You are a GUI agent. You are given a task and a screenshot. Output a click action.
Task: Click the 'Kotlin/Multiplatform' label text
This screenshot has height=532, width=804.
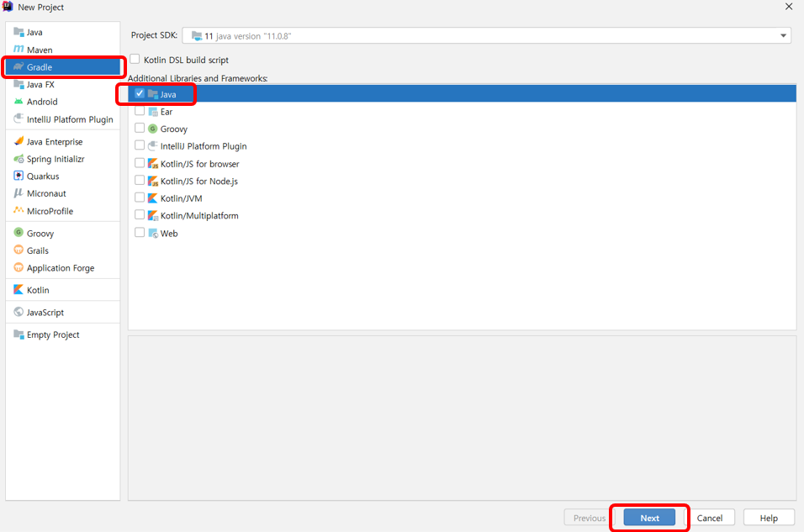[199, 216]
